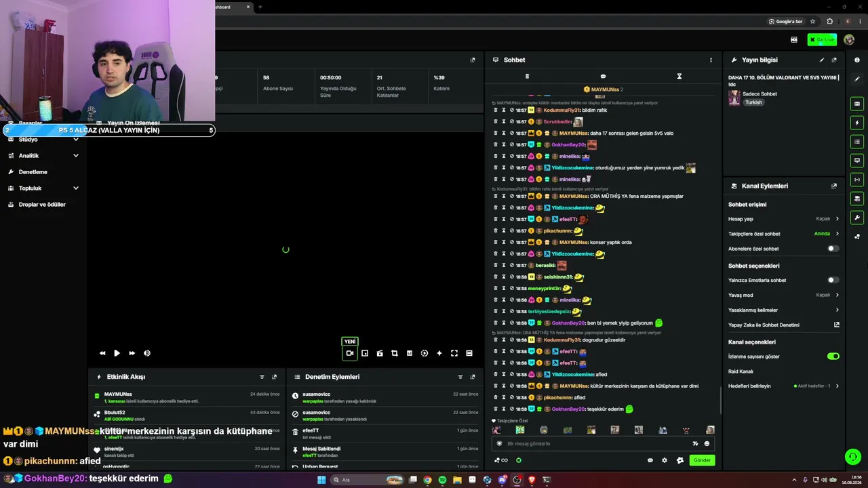
Task: Open the Sohbet panel three-dot menu
Action: 711,60
